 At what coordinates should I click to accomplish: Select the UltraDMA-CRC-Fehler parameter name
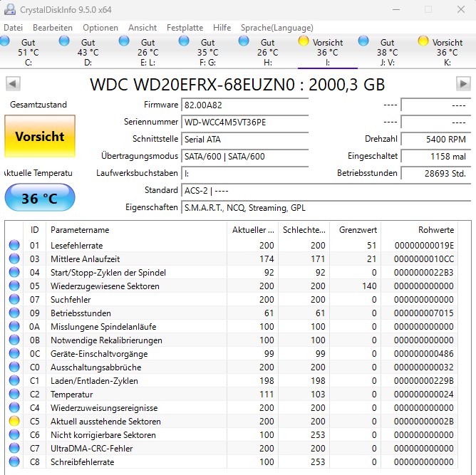pos(92,449)
